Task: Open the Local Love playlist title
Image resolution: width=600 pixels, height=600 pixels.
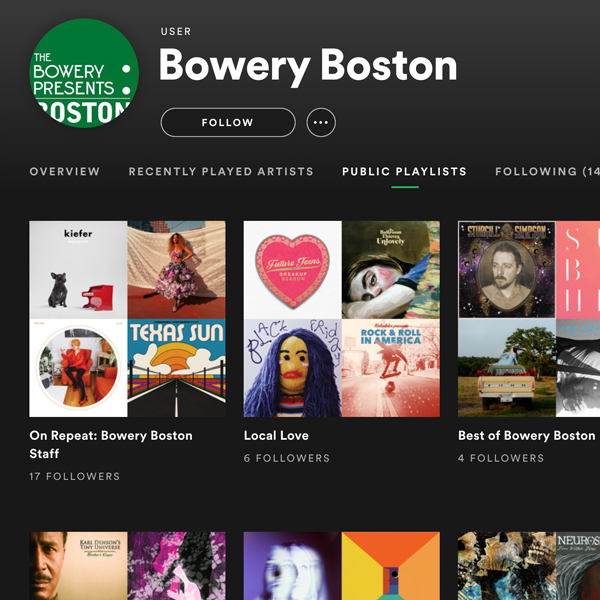Action: pyautogui.click(x=276, y=436)
